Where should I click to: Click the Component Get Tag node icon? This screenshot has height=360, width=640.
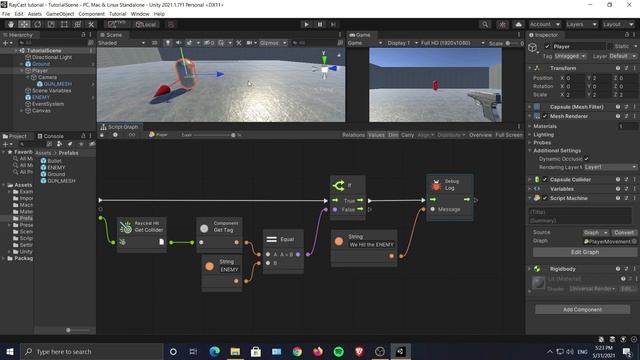[x=204, y=229]
